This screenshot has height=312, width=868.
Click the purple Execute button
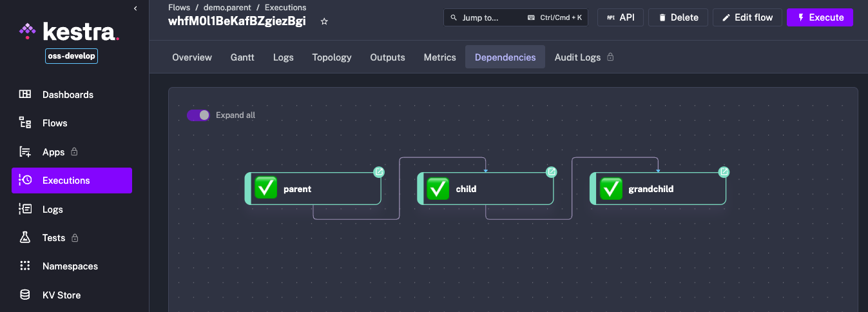pos(820,17)
